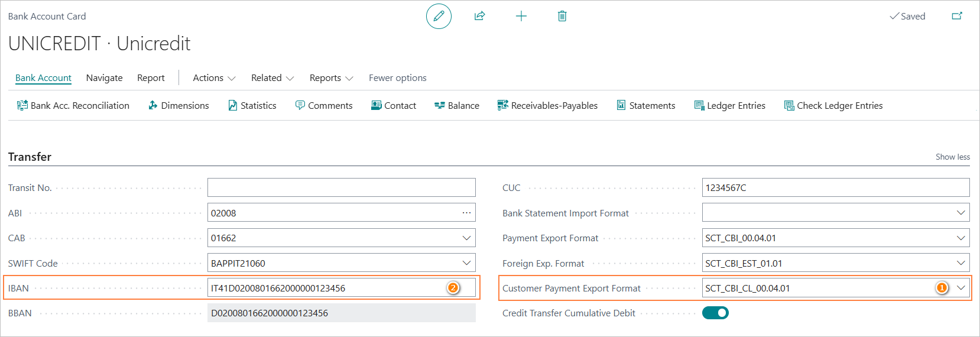The height and width of the screenshot is (337, 980).
Task: Click the plus icon to add new
Action: click(x=521, y=16)
